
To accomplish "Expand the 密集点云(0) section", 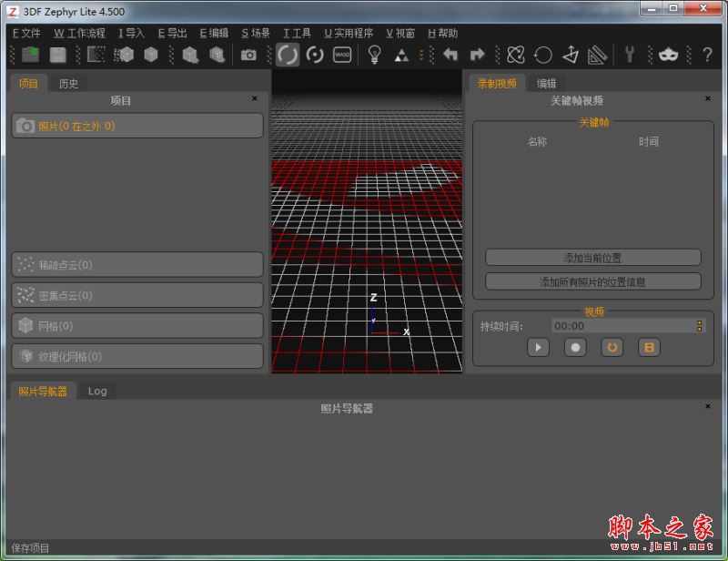I will point(137,295).
